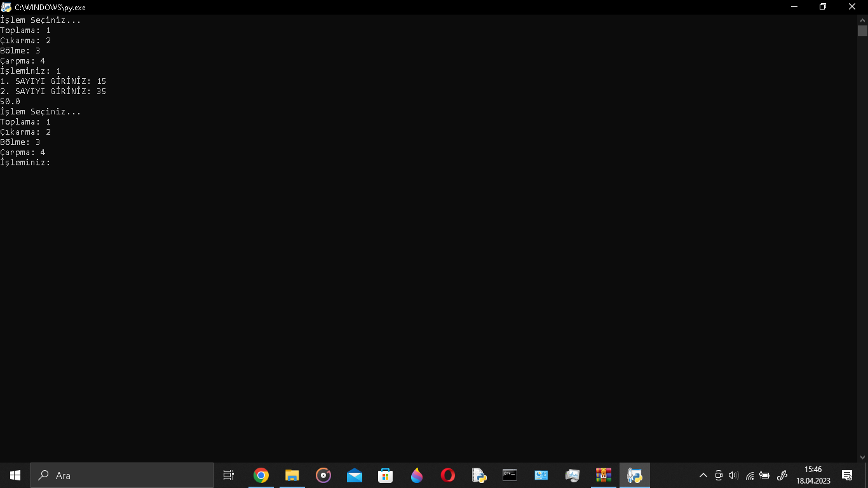868x488 pixels.
Task: Open the volume control in tray
Action: pos(733,475)
